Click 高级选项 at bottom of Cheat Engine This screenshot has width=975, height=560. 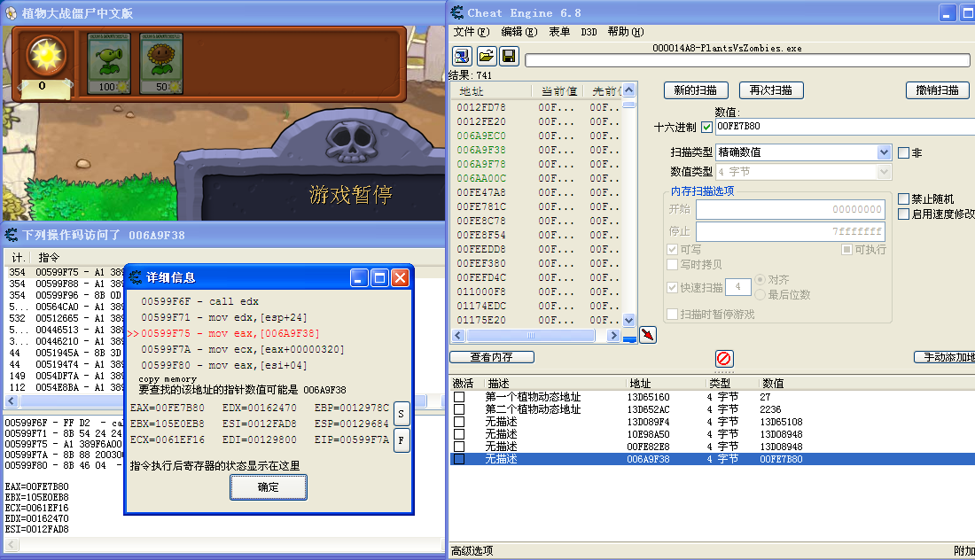point(472,550)
